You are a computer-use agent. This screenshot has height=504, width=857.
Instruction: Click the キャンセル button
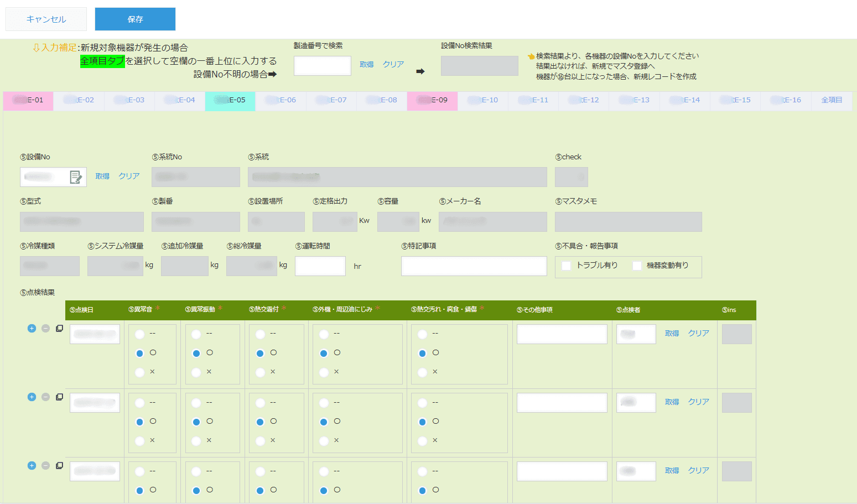(x=46, y=19)
